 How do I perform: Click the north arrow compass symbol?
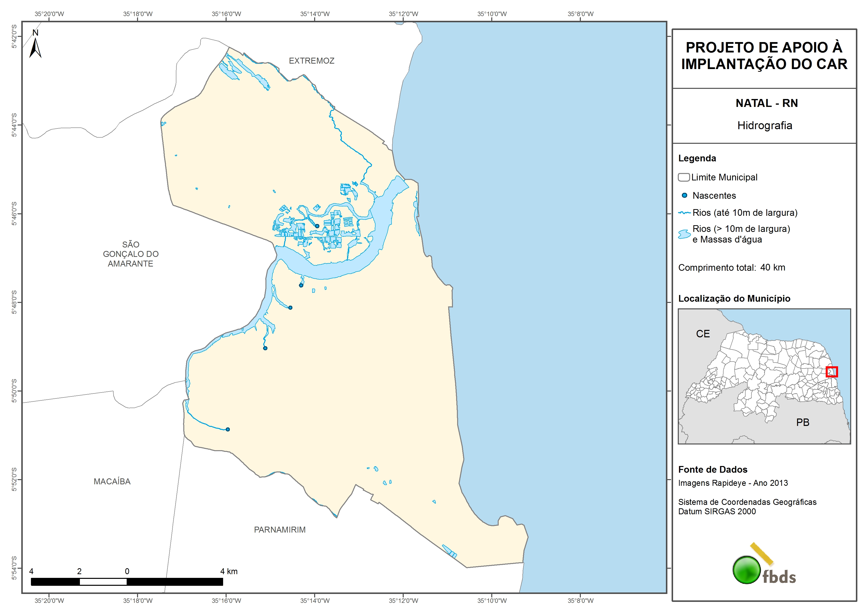35,47
